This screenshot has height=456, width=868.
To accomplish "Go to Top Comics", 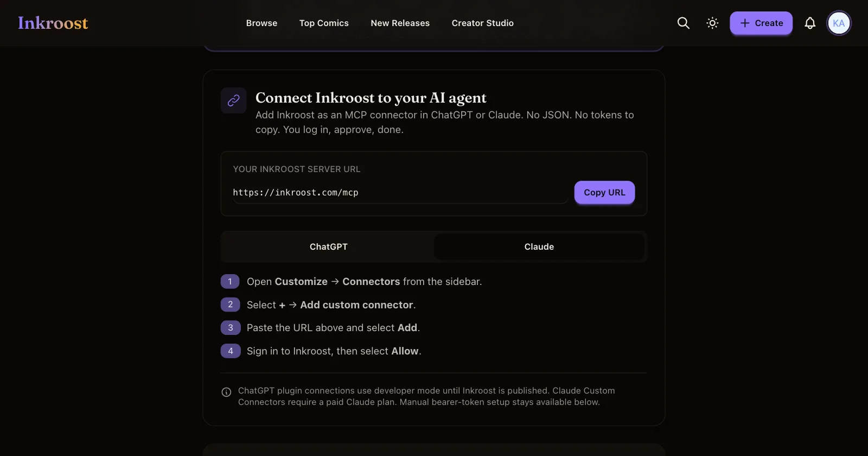I will (324, 23).
